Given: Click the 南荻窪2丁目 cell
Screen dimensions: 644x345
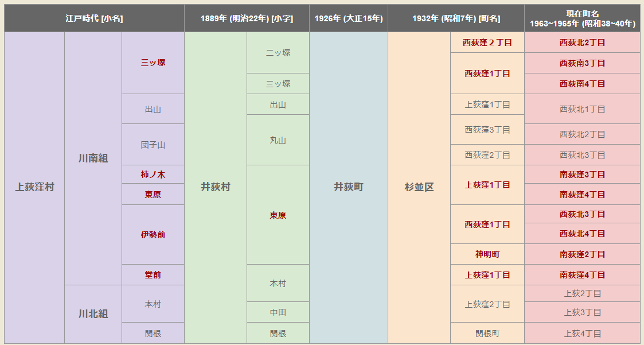Looking at the screenshot, I should [x=583, y=254].
